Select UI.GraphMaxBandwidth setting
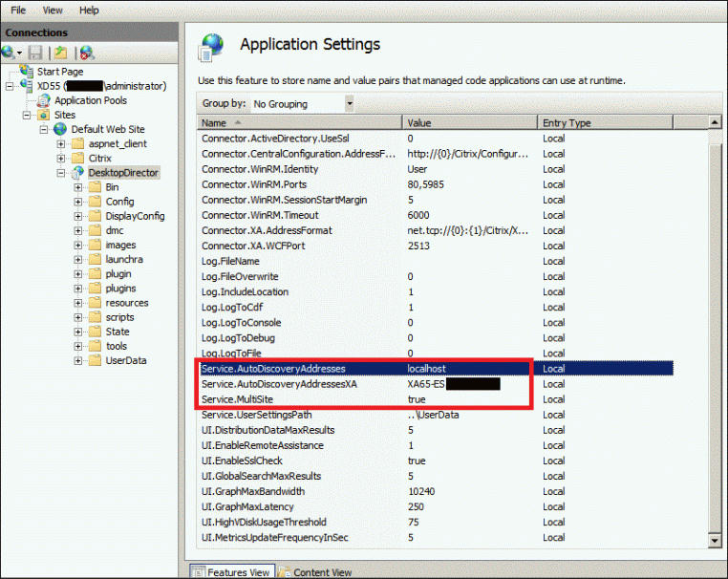Image resolution: width=728 pixels, height=579 pixels. pos(436,491)
